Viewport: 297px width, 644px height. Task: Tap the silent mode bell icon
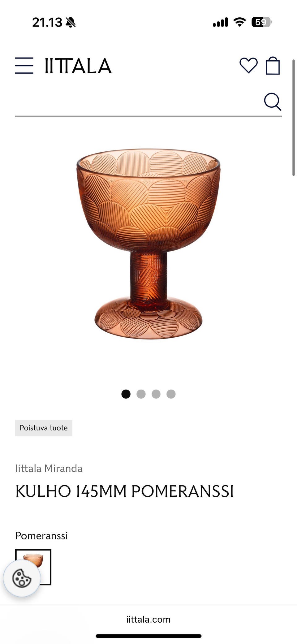tap(71, 22)
